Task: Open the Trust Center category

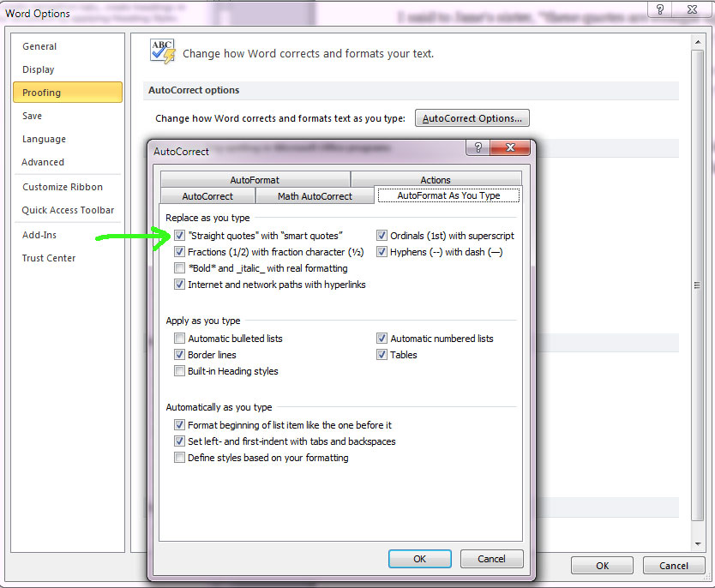Action: [68, 258]
